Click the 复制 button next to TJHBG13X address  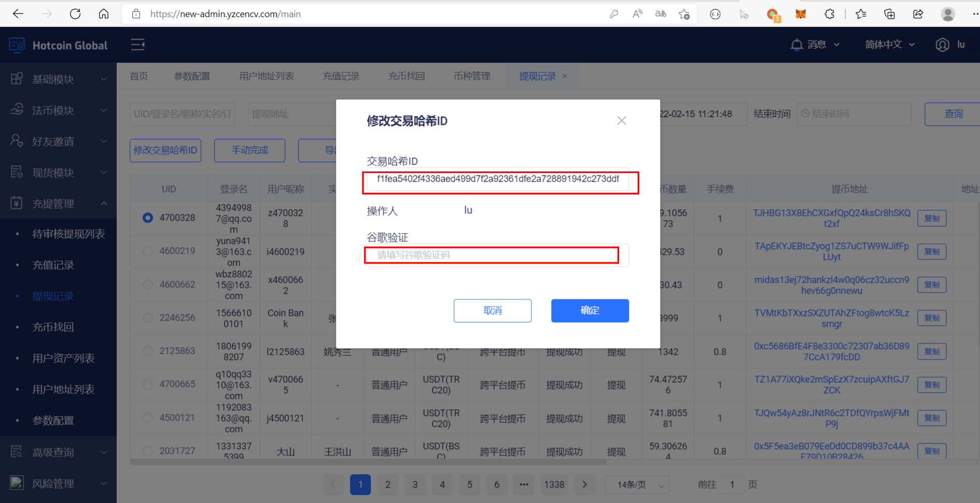[x=932, y=218]
